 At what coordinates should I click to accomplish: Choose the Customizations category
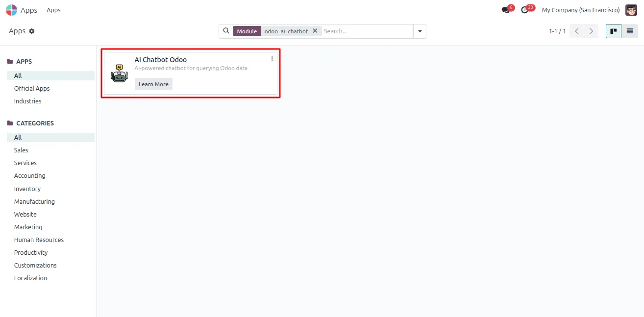(x=35, y=266)
